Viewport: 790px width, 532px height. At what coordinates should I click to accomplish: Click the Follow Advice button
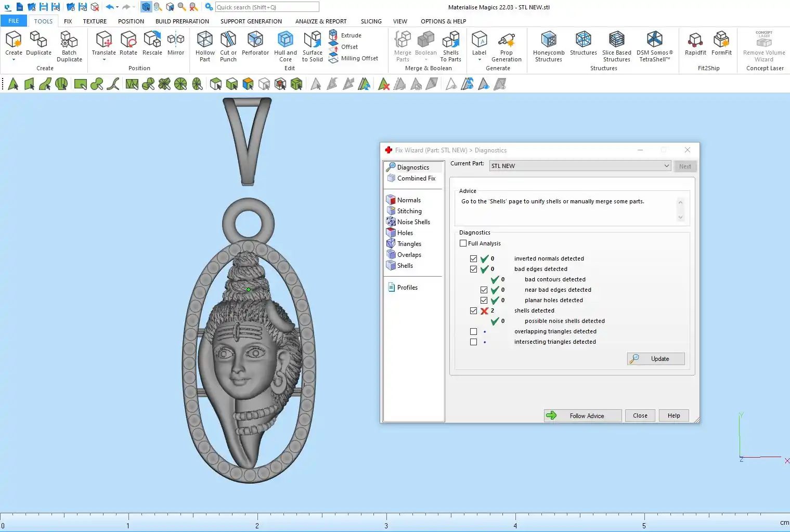[x=582, y=416]
